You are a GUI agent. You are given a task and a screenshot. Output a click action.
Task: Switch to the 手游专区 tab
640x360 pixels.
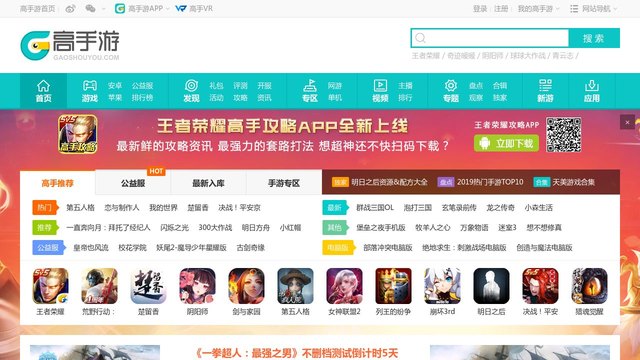click(284, 183)
